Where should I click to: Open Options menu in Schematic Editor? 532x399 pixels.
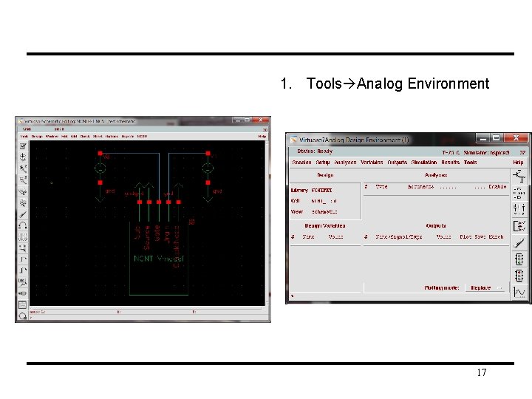coord(112,137)
